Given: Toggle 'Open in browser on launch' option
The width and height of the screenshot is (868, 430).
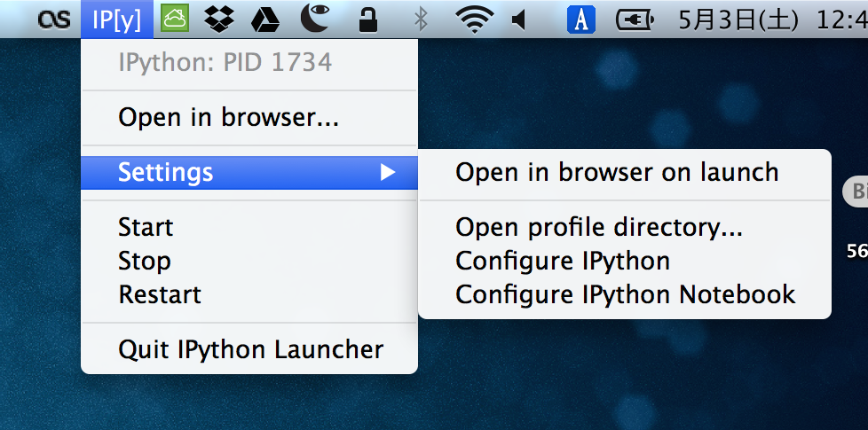Looking at the screenshot, I should 625,172.
